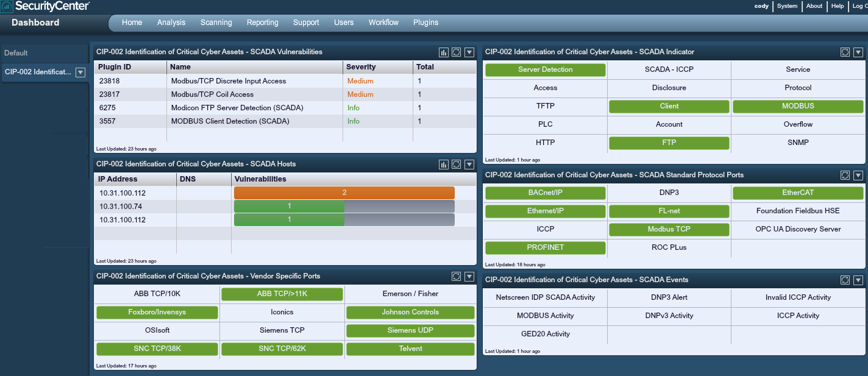Select the Default dashboard tab
Image resolution: width=868 pixels, height=376 pixels.
[44, 53]
